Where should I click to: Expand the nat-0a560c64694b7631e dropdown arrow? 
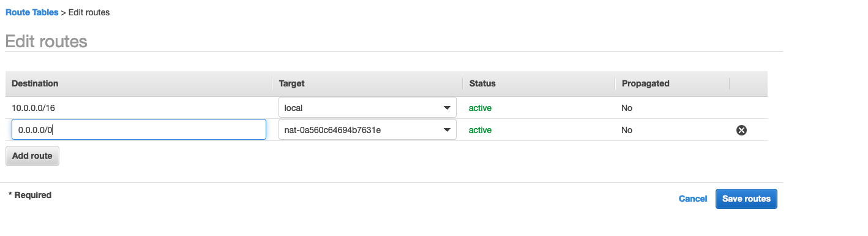447,130
